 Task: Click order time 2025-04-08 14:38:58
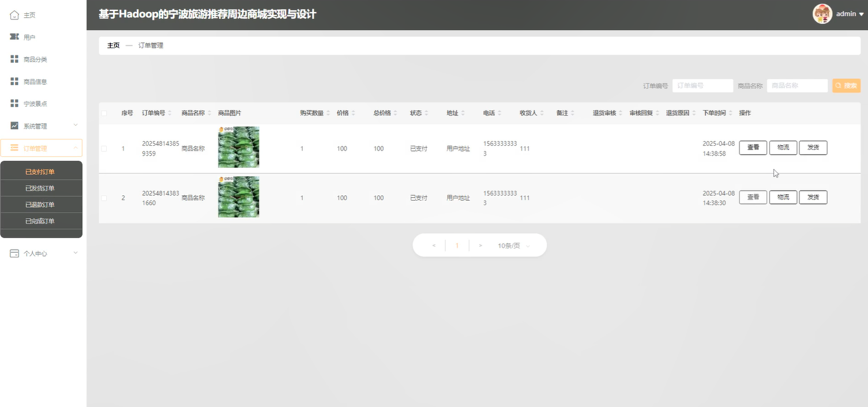pyautogui.click(x=719, y=149)
